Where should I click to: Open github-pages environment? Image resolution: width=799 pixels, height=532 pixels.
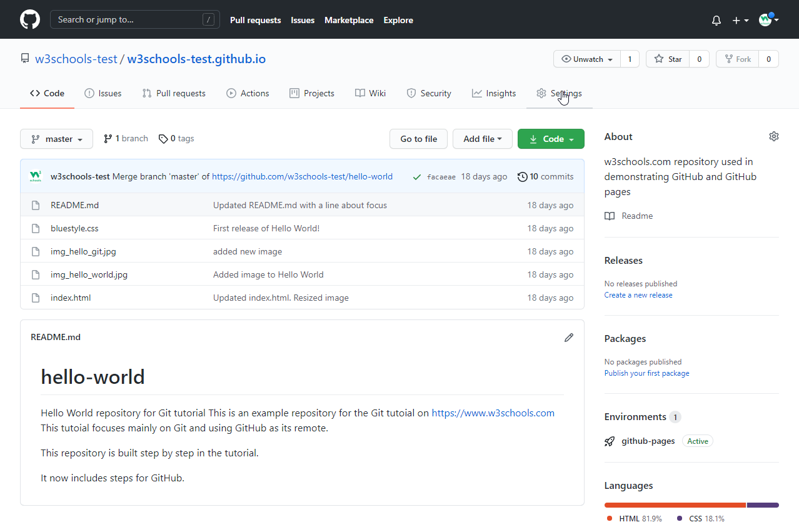(x=648, y=441)
